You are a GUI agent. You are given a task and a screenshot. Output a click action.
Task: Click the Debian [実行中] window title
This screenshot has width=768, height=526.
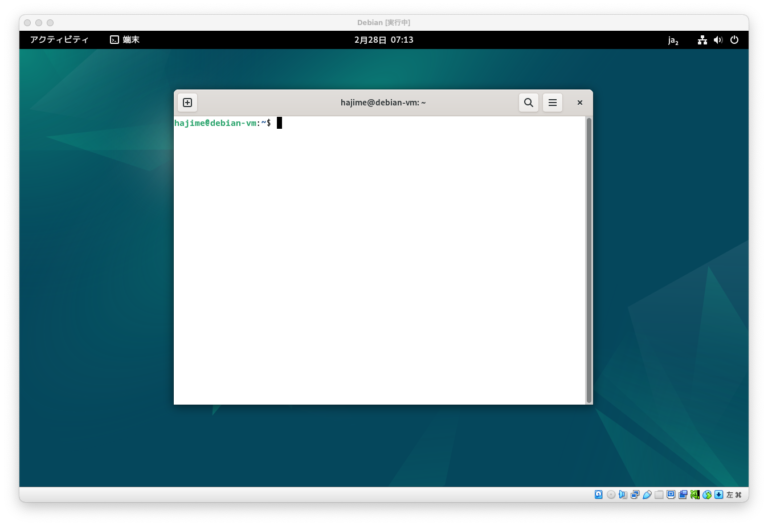click(x=384, y=23)
